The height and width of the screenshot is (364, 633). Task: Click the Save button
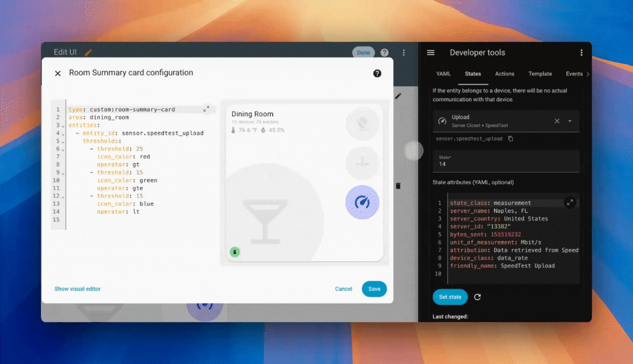[374, 289]
